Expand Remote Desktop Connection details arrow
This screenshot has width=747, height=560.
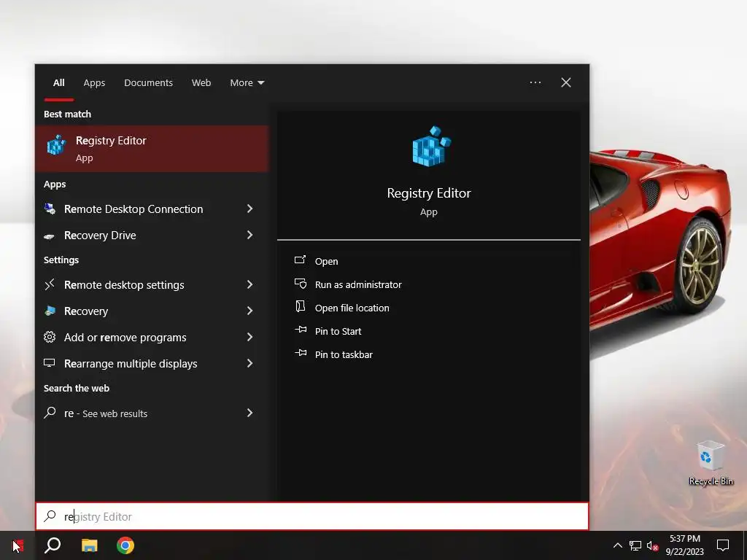[x=249, y=209]
